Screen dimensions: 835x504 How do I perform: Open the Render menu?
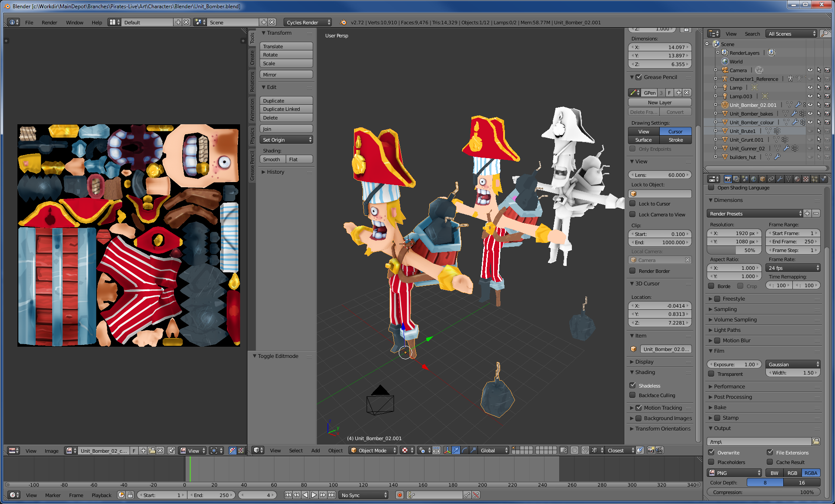click(x=49, y=23)
